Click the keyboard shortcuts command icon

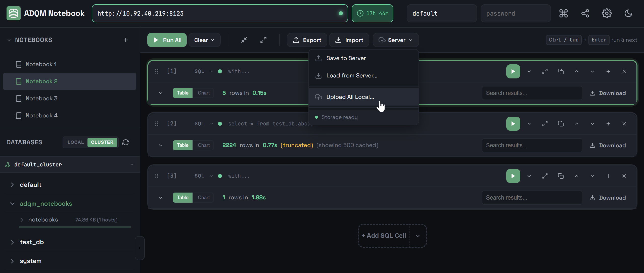(x=563, y=13)
